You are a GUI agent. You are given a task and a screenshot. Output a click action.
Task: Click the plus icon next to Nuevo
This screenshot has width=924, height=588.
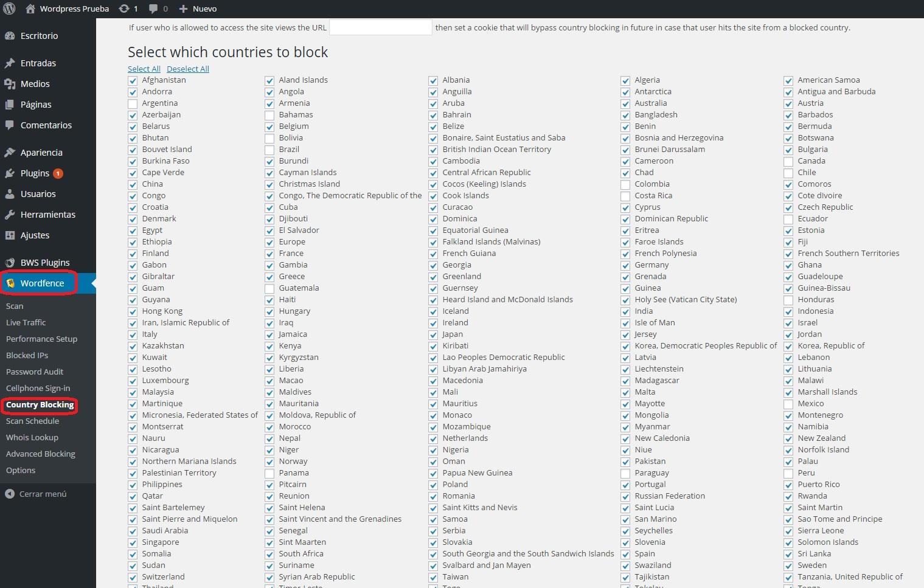click(x=183, y=9)
